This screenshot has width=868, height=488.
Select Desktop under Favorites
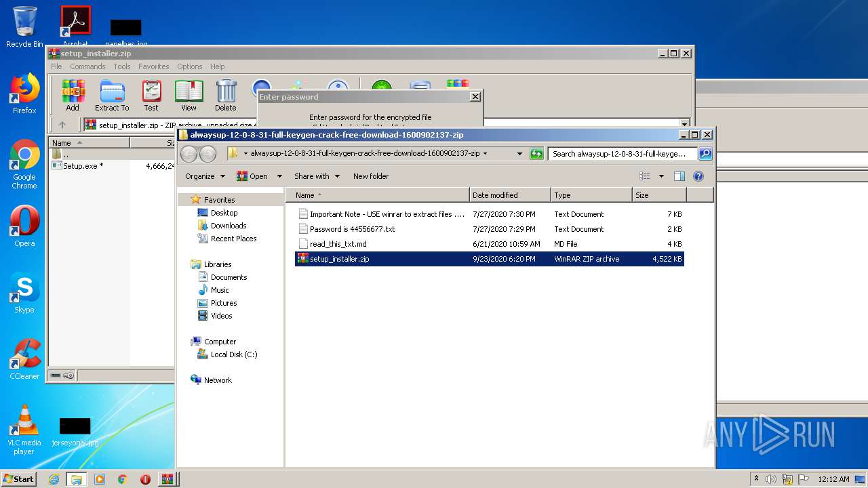[224, 213]
